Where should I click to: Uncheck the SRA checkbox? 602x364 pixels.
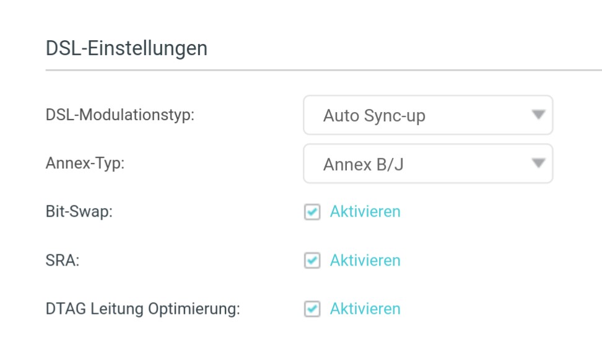(312, 261)
